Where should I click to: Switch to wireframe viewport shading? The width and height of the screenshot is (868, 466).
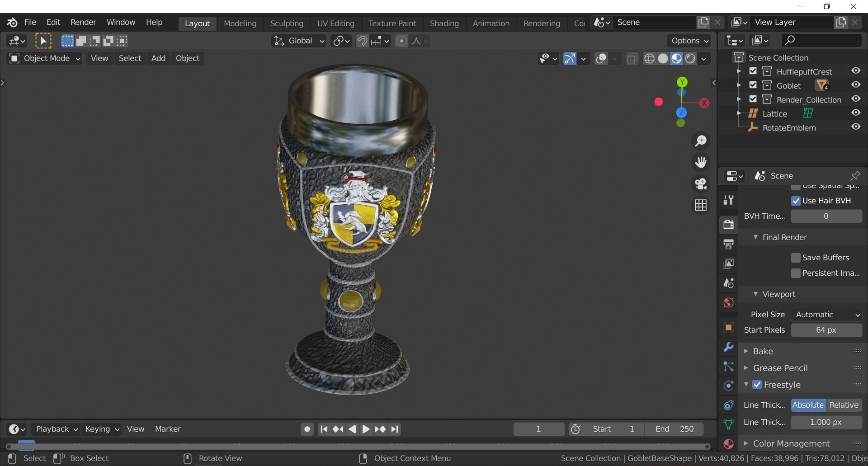(x=649, y=59)
